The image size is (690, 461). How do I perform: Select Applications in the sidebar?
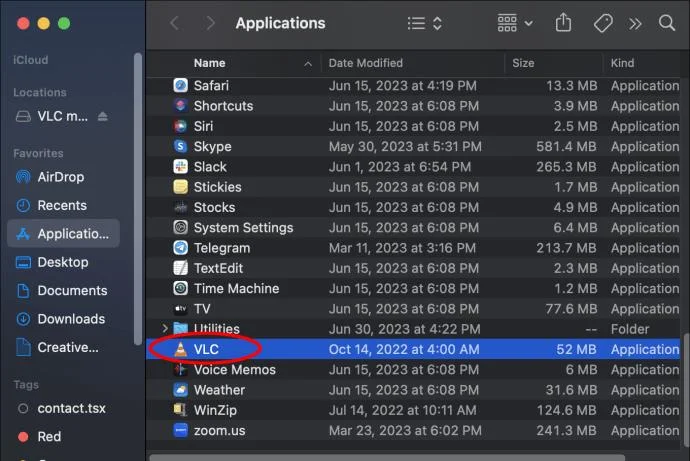coord(63,234)
